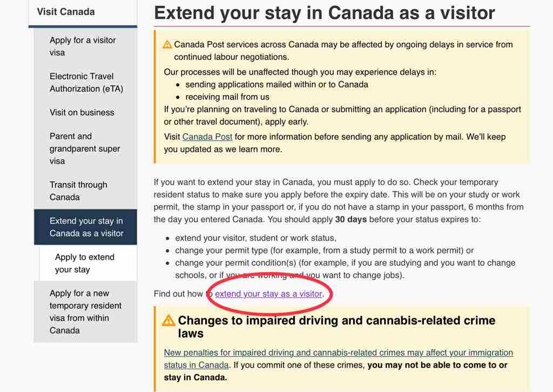Screen dimensions: 553x392
Task: Open the Visit Canada sidebar heading
Action: tap(66, 12)
